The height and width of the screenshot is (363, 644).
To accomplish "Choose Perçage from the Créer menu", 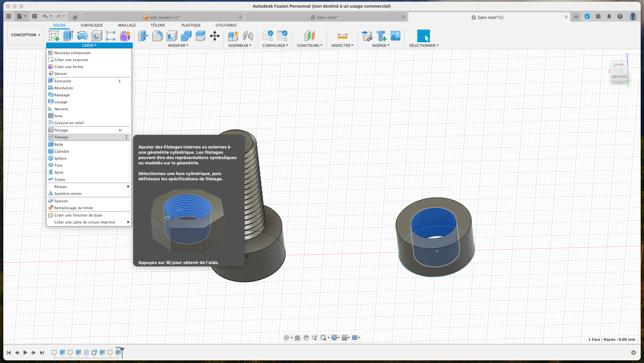I will 88,130.
